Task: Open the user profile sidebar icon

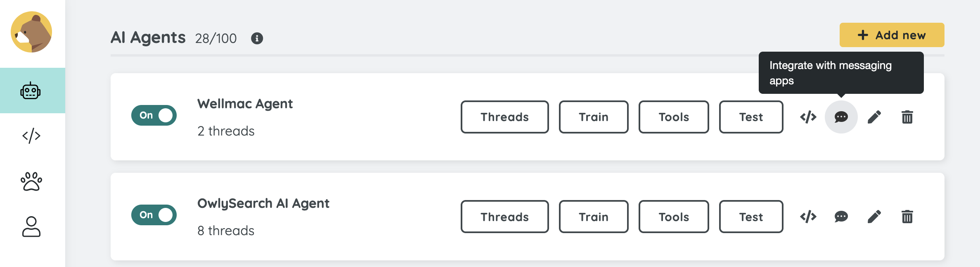Action: tap(31, 226)
